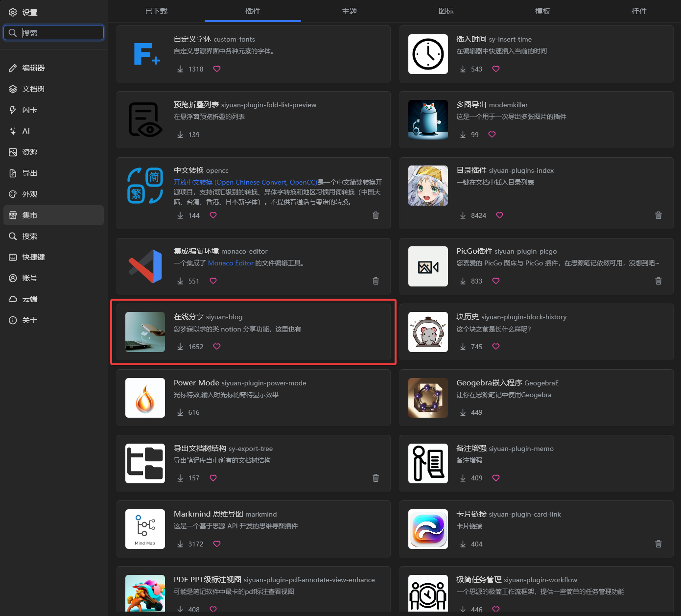Open 块历史 siyuan-plugin-block-history title
Screen dimensions: 681x616
(512, 317)
